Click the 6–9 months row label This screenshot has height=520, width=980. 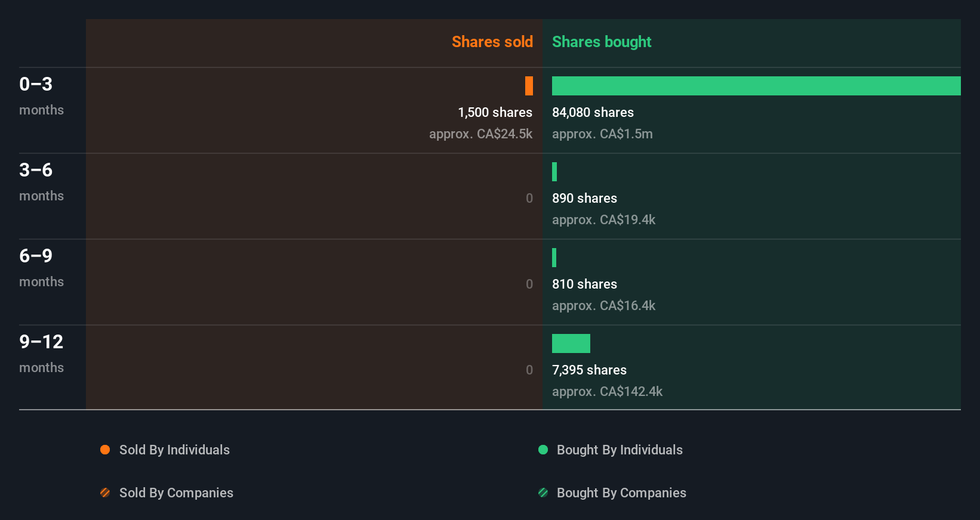click(x=41, y=268)
